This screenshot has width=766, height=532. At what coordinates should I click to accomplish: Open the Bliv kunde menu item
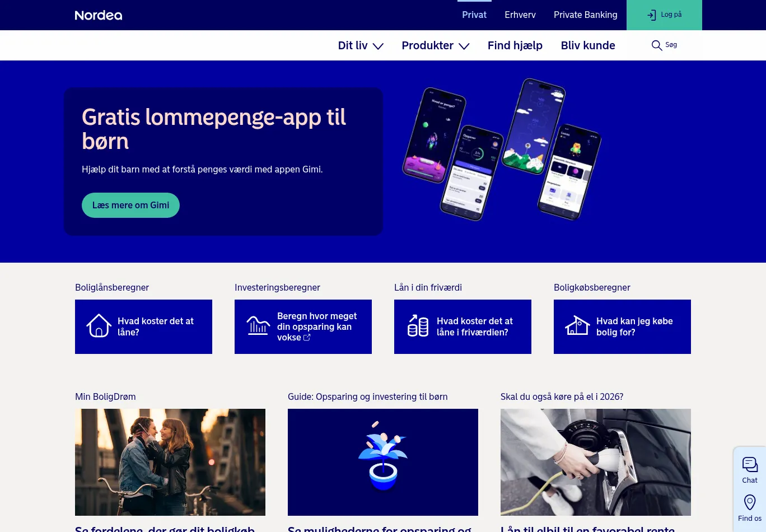(x=588, y=45)
